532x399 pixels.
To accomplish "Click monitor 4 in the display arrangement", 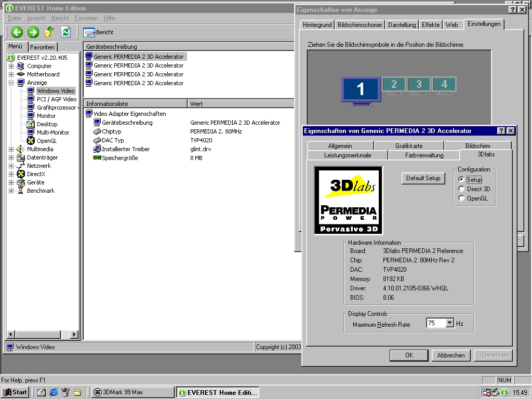I will click(444, 85).
